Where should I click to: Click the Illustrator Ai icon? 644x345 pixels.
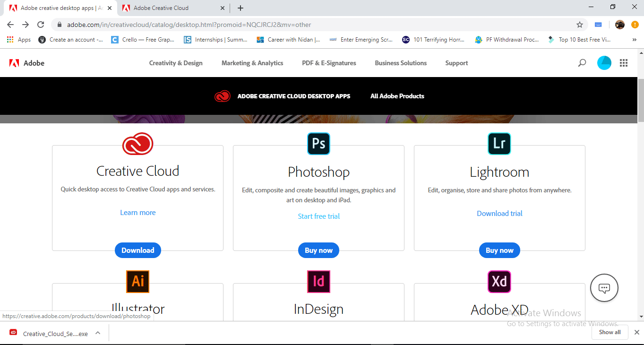coord(137,281)
